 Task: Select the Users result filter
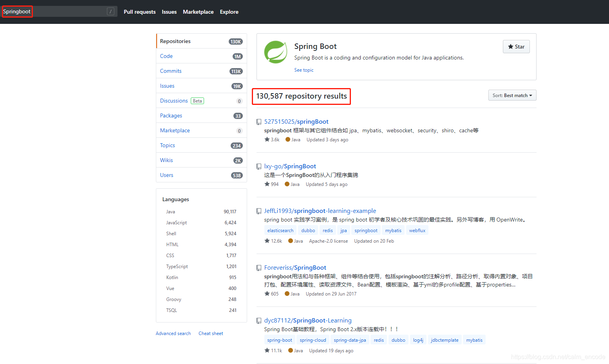(x=202, y=175)
